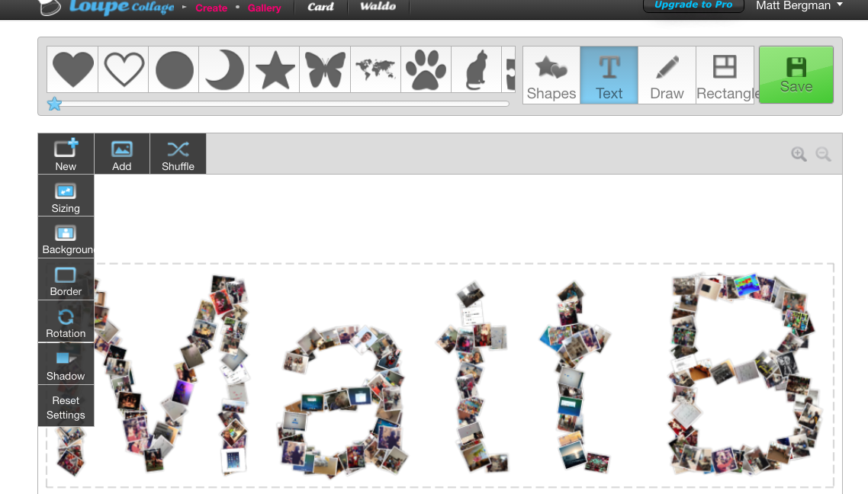Enable Shapes mode

pyautogui.click(x=551, y=74)
